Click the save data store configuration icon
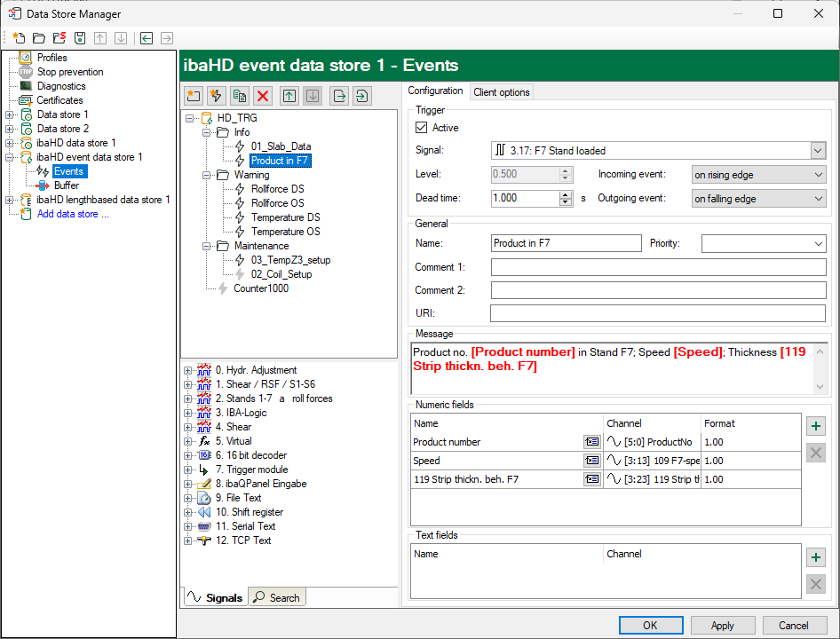 coord(80,38)
